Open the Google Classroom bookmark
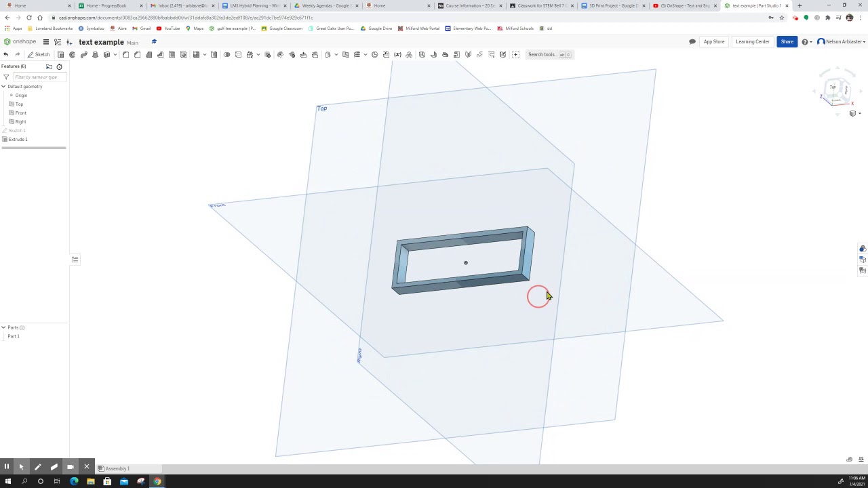Image resolution: width=868 pixels, height=488 pixels. [x=282, y=28]
